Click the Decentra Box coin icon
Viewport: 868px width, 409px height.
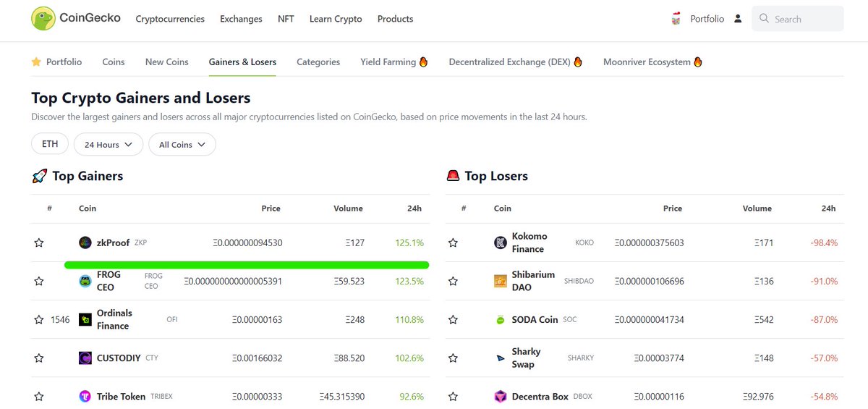click(x=501, y=396)
